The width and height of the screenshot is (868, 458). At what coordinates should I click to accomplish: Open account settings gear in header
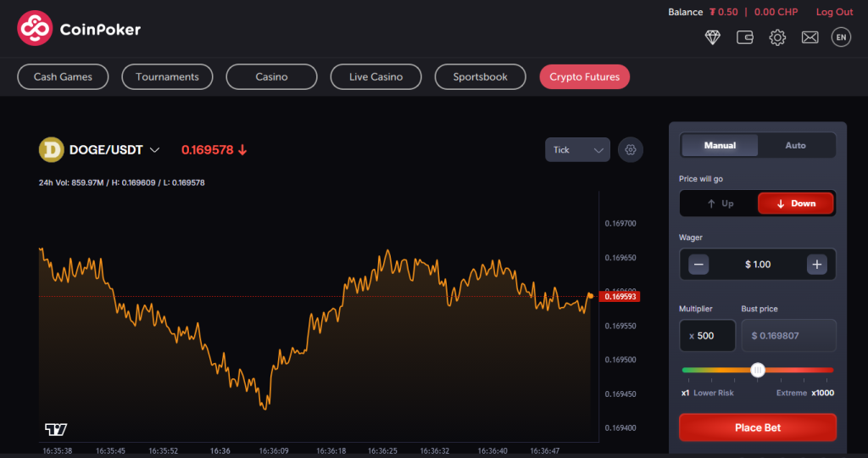pos(777,37)
